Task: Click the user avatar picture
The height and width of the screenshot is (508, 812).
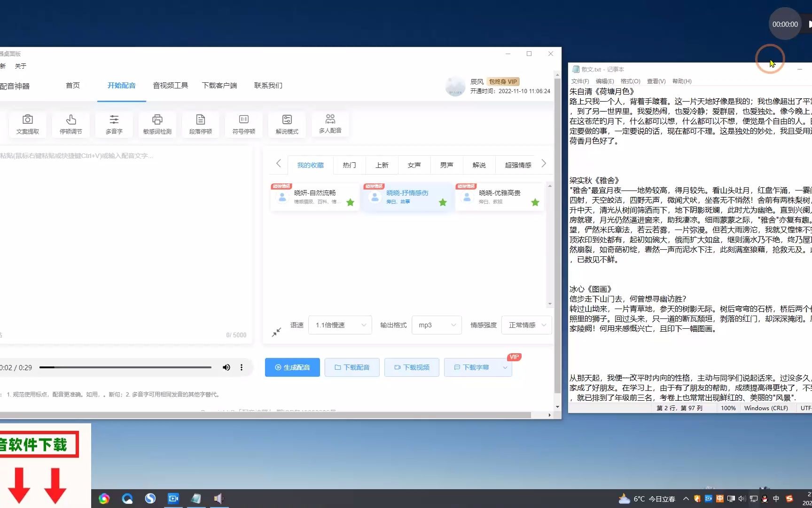Action: pyautogui.click(x=455, y=86)
